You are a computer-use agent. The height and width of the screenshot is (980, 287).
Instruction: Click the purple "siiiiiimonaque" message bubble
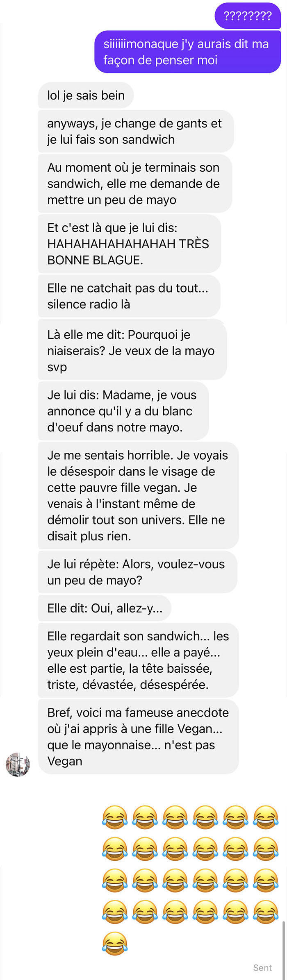pyautogui.click(x=187, y=52)
